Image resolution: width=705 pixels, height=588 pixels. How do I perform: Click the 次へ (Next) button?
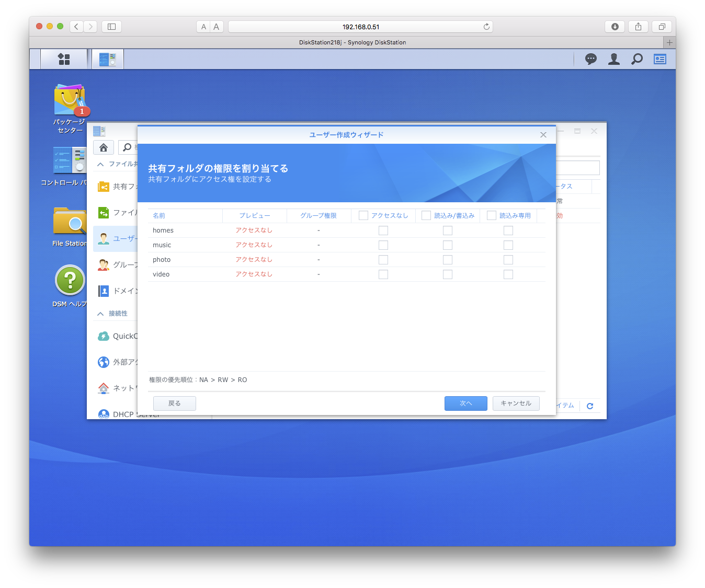465,403
